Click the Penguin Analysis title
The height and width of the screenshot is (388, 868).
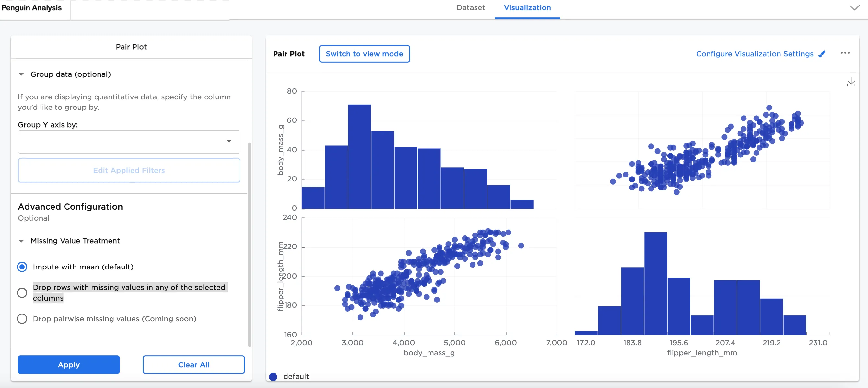tap(32, 8)
